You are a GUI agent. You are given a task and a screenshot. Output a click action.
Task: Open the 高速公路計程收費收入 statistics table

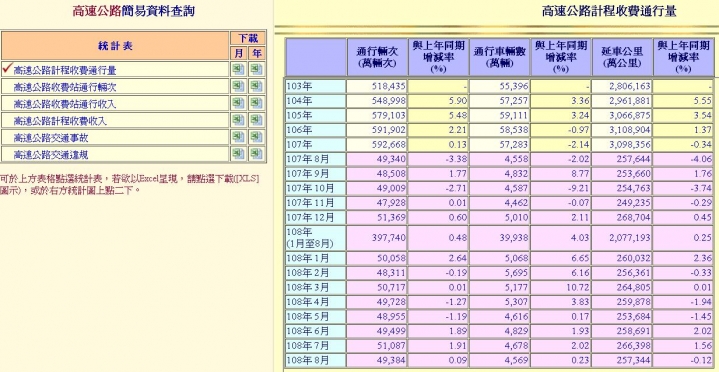tap(60, 121)
